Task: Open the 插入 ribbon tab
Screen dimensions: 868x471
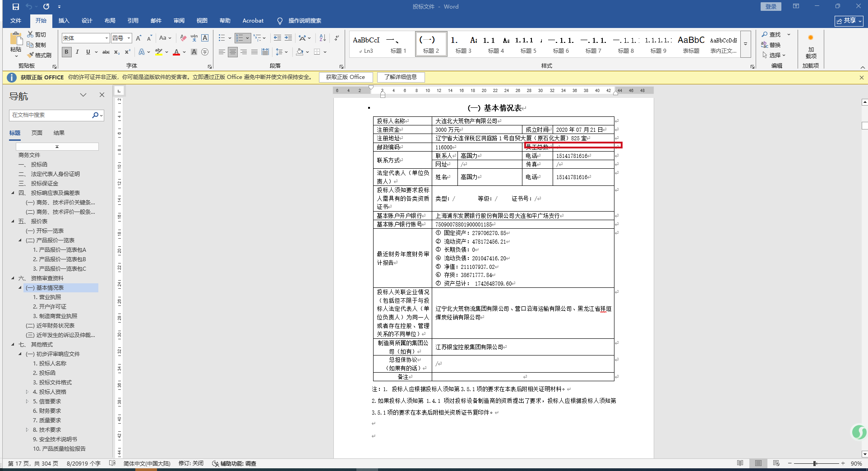Action: [64, 21]
